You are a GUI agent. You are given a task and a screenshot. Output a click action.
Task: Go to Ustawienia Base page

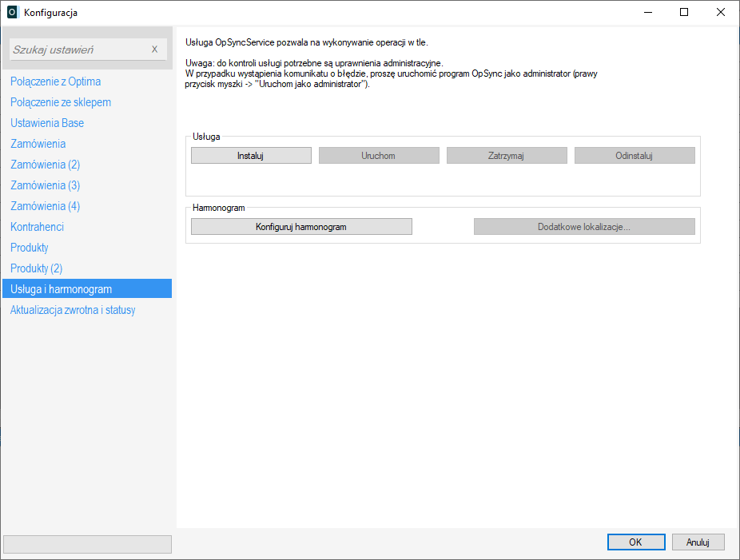click(47, 123)
